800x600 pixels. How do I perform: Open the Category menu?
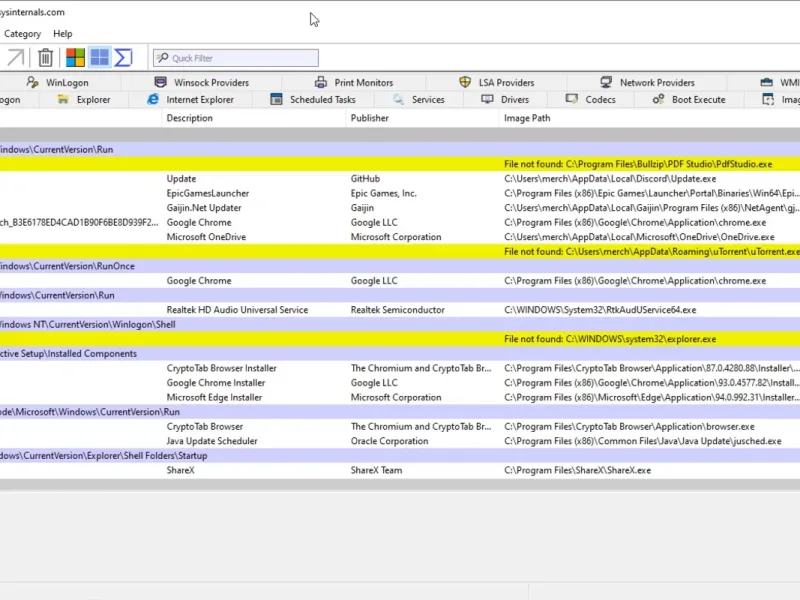coord(23,34)
